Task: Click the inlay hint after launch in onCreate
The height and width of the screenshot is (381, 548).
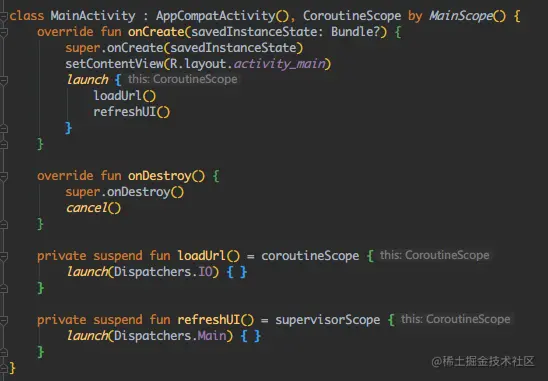Action: coord(183,79)
